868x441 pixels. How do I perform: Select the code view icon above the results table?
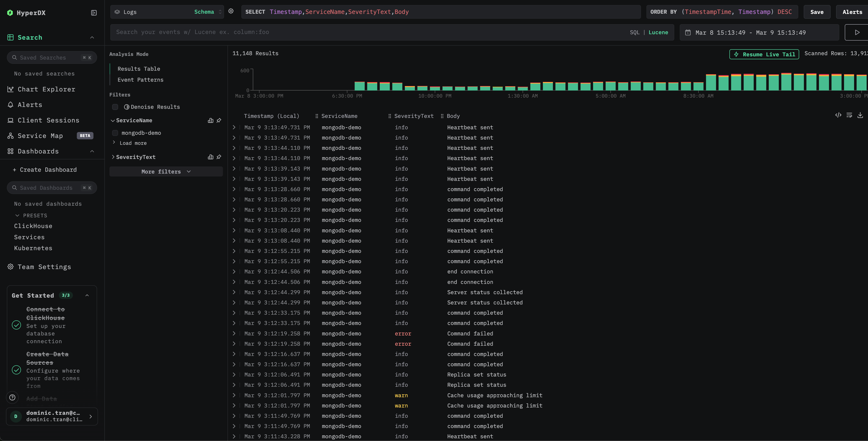(838, 115)
